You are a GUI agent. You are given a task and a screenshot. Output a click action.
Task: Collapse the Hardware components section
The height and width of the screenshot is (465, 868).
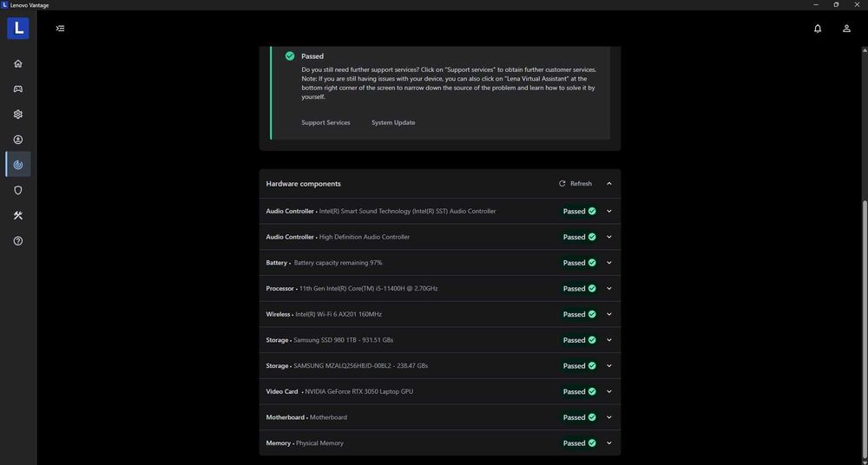[x=609, y=184]
